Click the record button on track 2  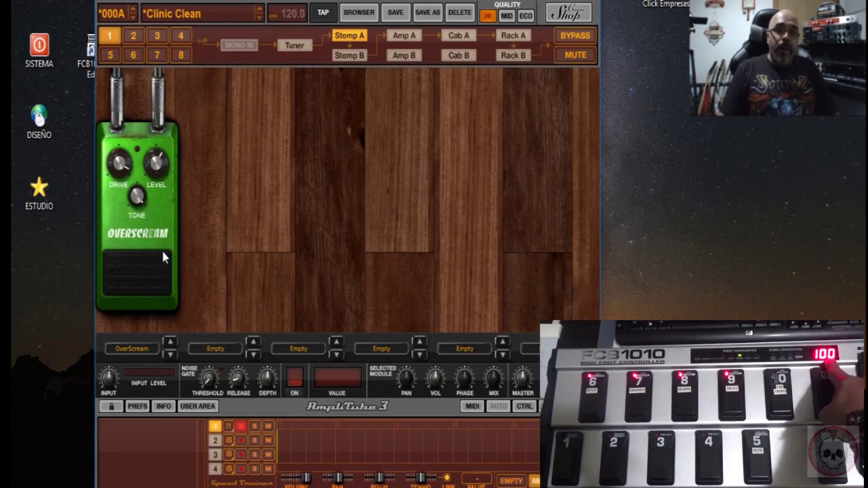[x=241, y=441]
